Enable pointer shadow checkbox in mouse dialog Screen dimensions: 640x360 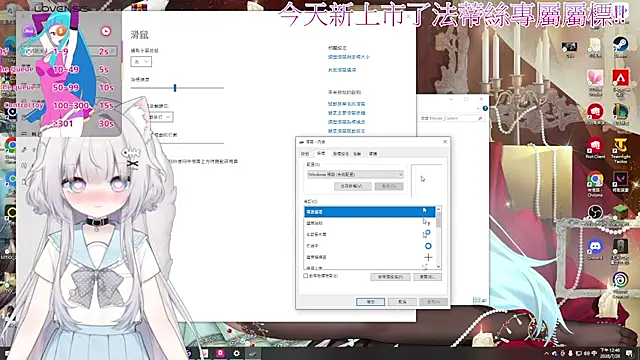click(305, 276)
